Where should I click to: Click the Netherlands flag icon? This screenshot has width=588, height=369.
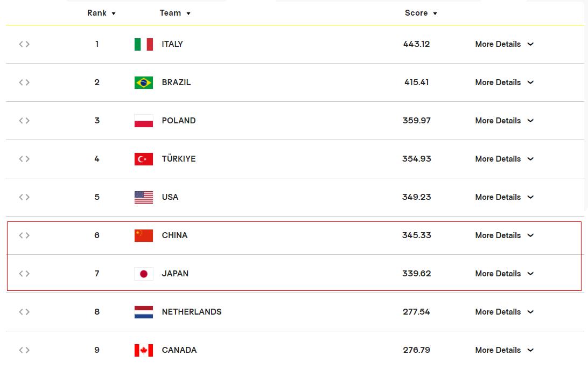[x=144, y=312]
